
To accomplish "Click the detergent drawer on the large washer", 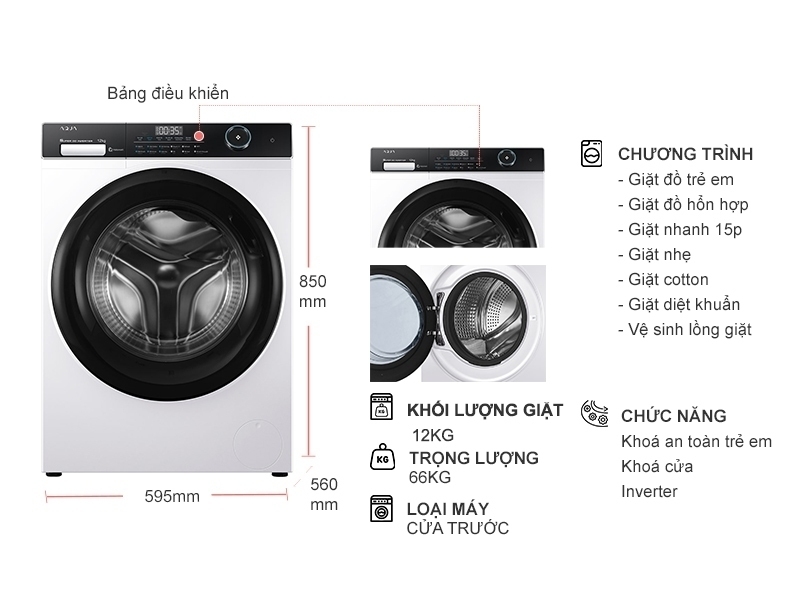I will tap(83, 149).
